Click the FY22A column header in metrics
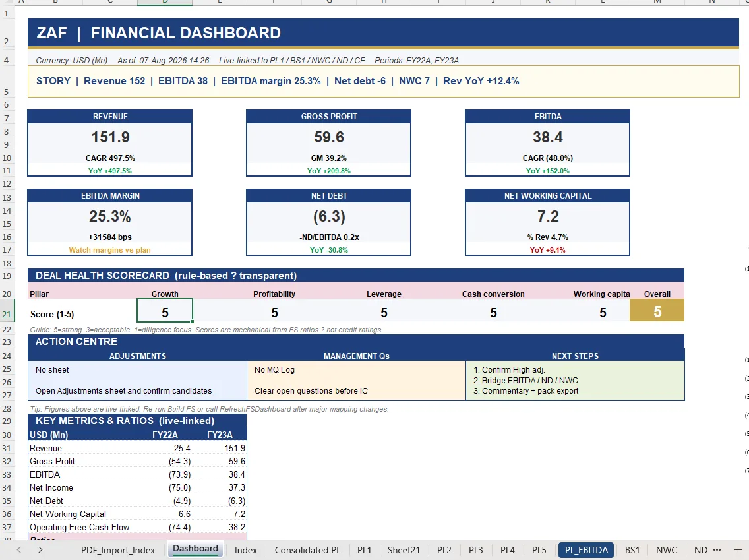This screenshot has width=749, height=560. pyautogui.click(x=165, y=435)
